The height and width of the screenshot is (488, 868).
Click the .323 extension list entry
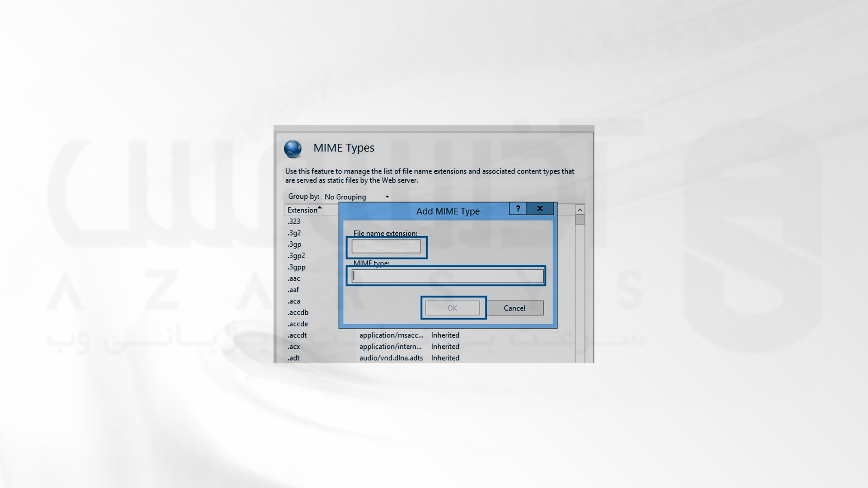coord(294,221)
